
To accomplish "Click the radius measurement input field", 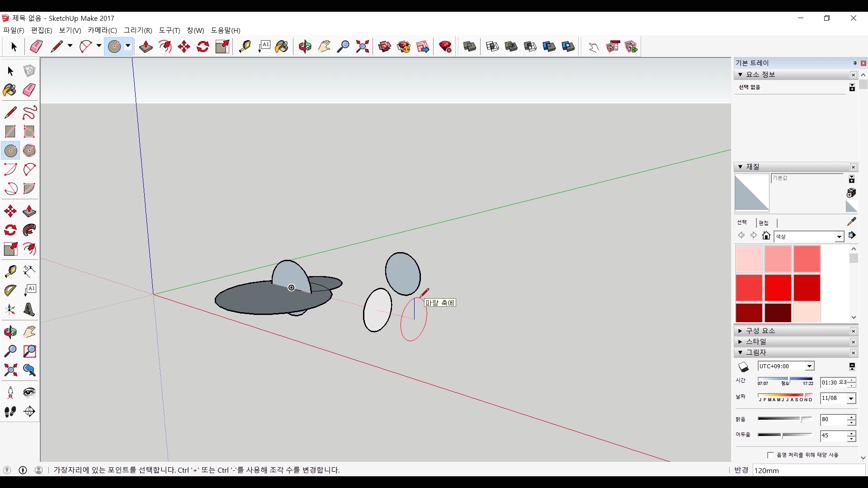I will pyautogui.click(x=808, y=470).
